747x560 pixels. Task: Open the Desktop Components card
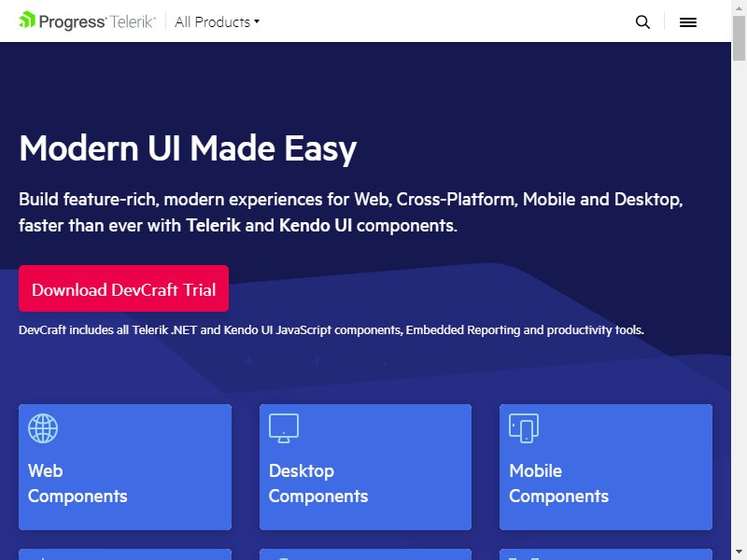point(365,467)
